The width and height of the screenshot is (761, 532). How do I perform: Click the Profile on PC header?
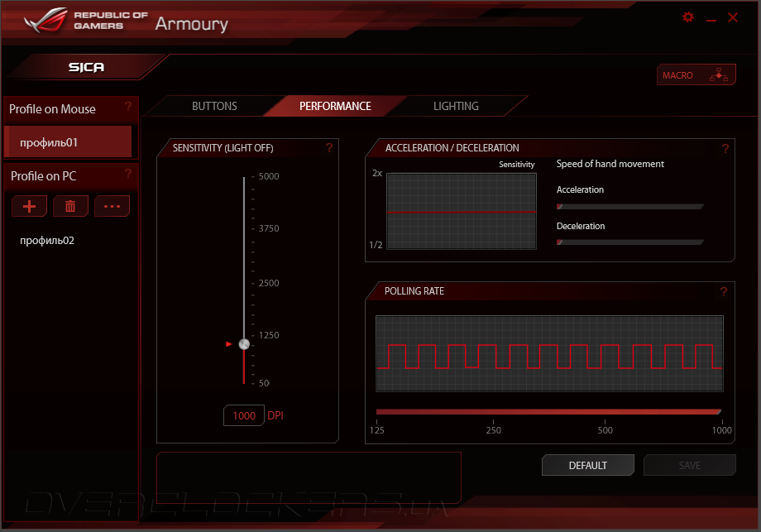44,176
